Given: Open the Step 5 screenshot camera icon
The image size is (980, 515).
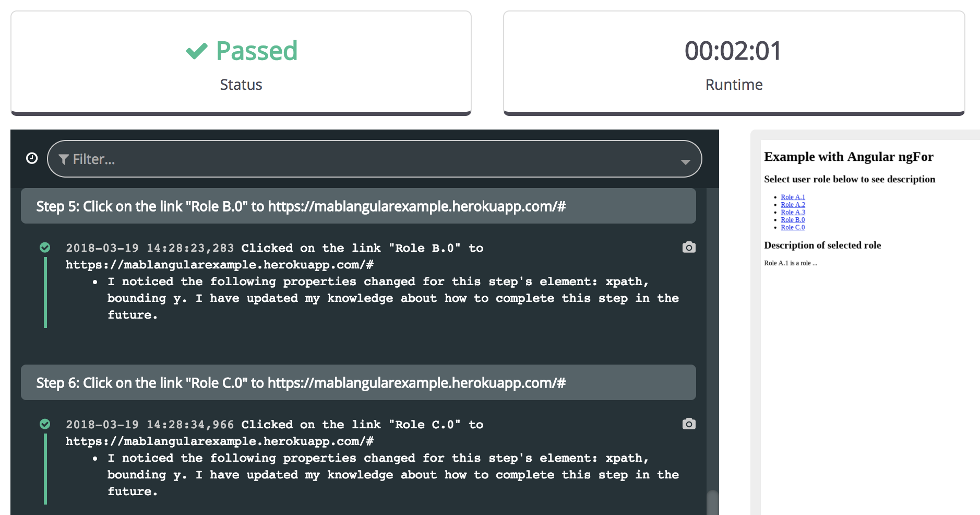Looking at the screenshot, I should click(x=689, y=248).
